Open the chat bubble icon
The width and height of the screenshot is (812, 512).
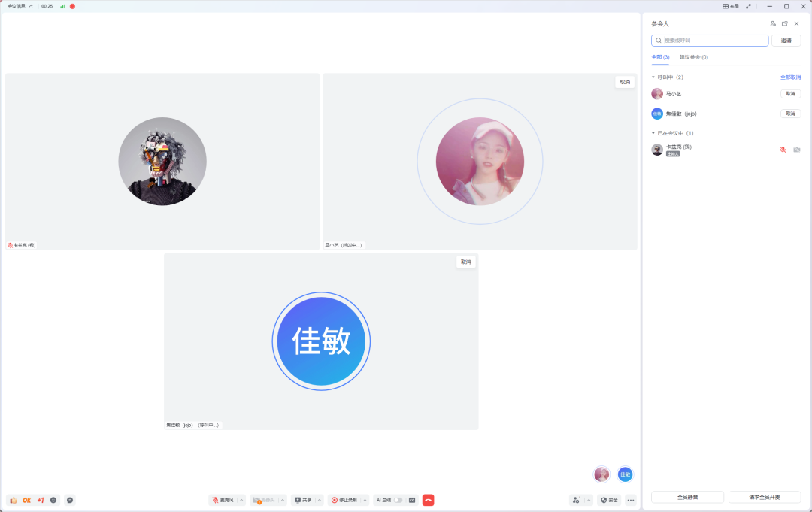point(70,499)
